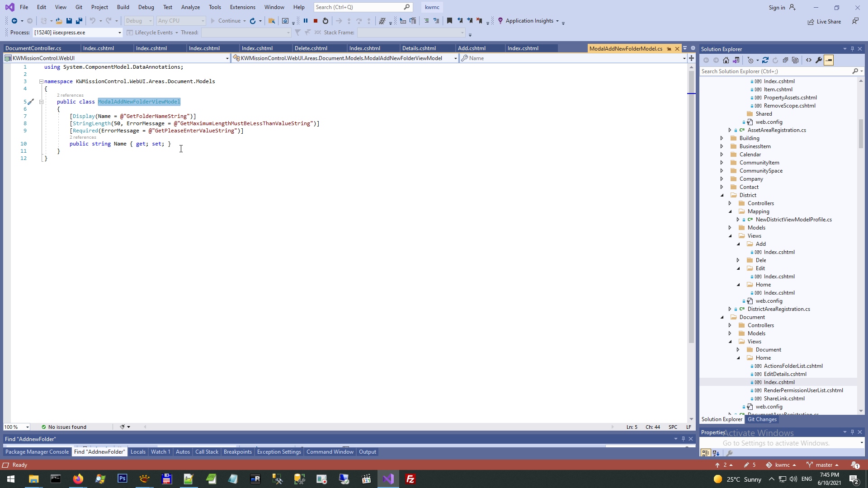Viewport: 868px width, 488px height.
Task: Click the Stop Debugging red square
Action: pyautogui.click(x=316, y=21)
